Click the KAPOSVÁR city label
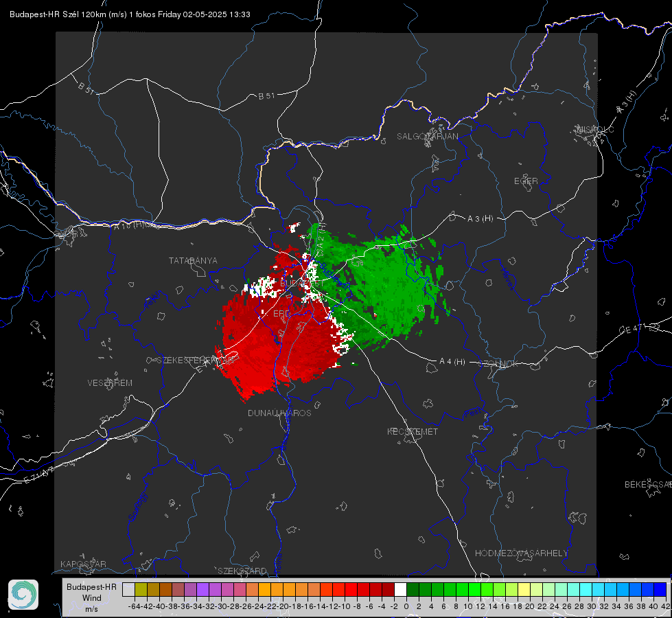This screenshot has height=618, width=672. point(83,564)
